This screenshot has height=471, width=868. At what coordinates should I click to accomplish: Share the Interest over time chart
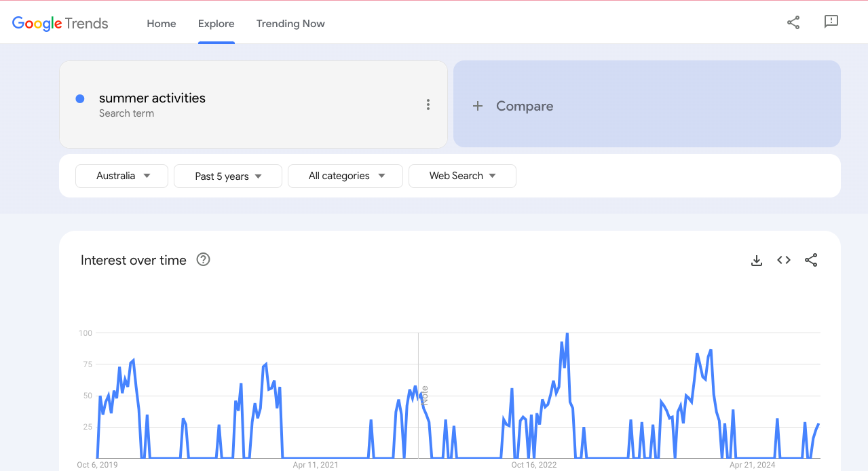[x=811, y=260]
